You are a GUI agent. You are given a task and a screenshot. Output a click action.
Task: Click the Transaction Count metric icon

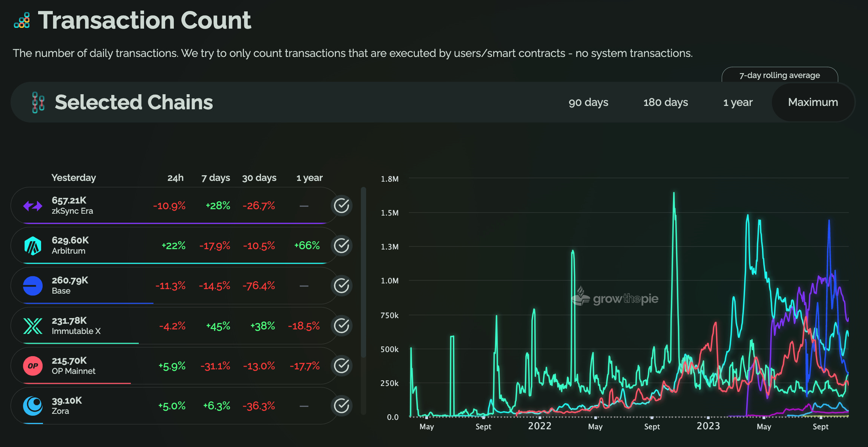22,20
